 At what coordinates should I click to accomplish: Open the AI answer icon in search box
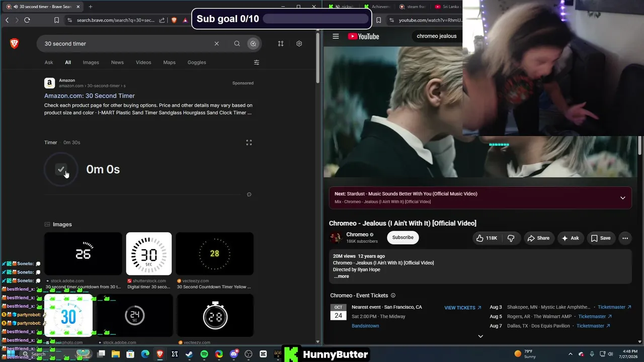tap(253, 44)
